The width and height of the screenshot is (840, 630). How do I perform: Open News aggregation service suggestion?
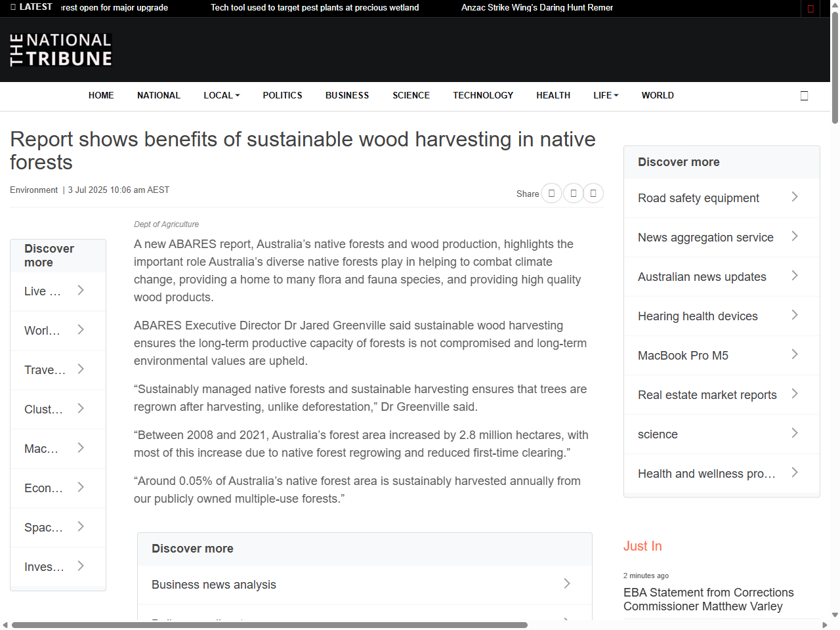(x=722, y=238)
